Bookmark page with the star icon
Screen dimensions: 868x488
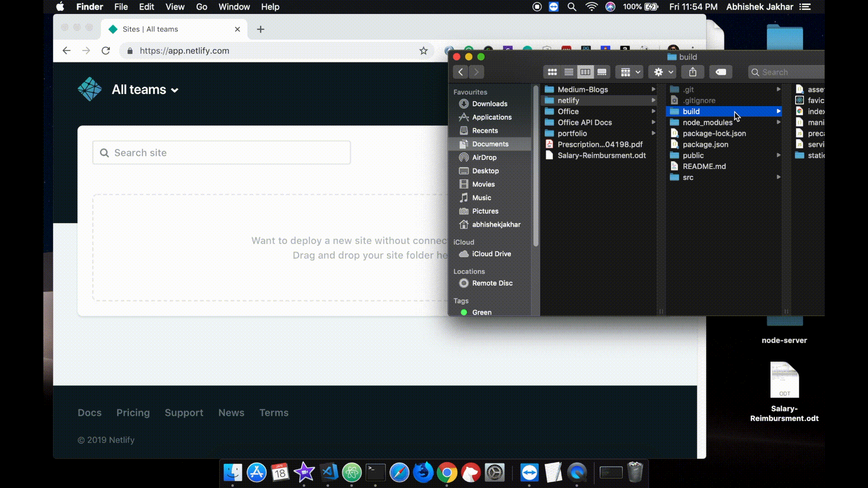[x=423, y=51]
